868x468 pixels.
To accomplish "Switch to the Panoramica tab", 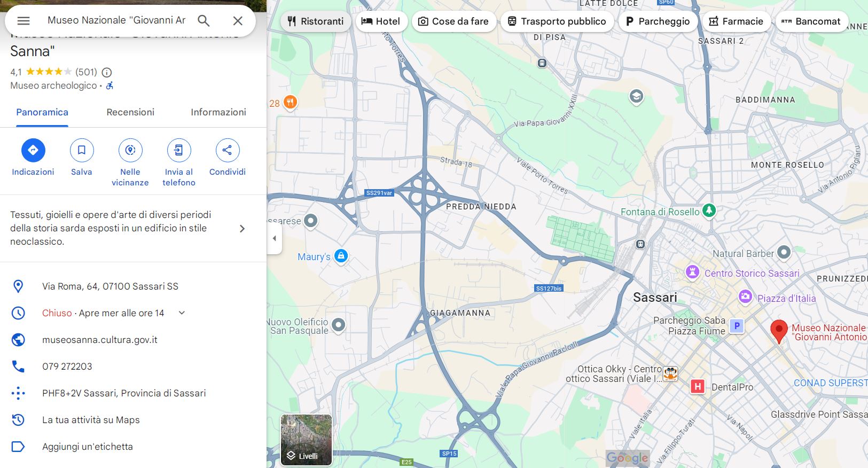I will 42,112.
